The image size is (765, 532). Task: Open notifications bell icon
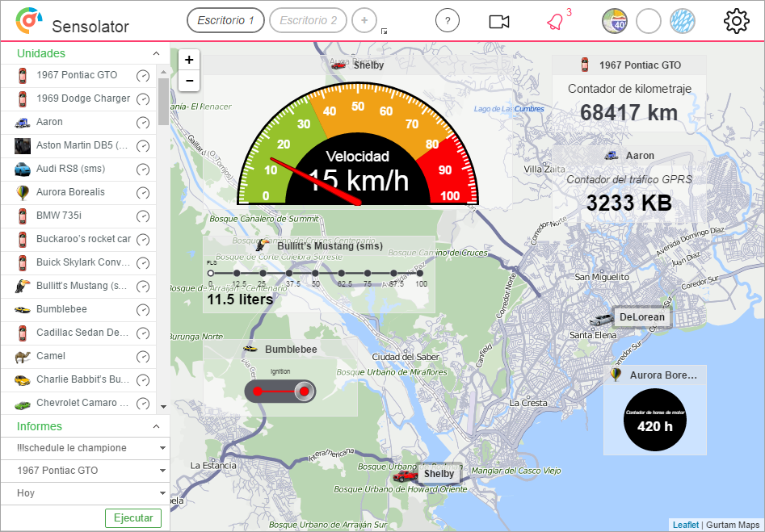(555, 22)
